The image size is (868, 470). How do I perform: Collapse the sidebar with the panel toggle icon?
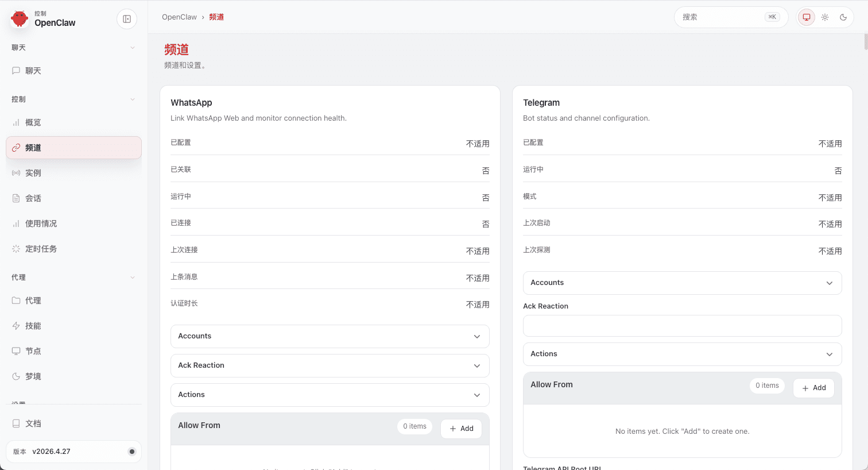click(x=127, y=19)
